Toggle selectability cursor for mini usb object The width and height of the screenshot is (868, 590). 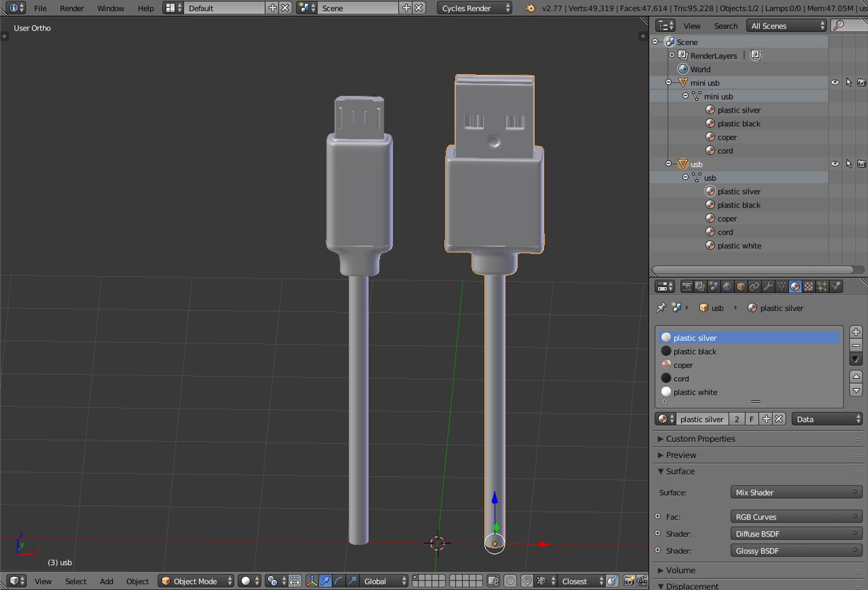(x=848, y=82)
